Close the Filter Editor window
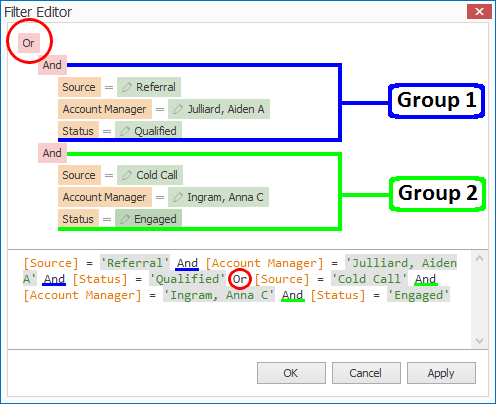 click(x=479, y=12)
